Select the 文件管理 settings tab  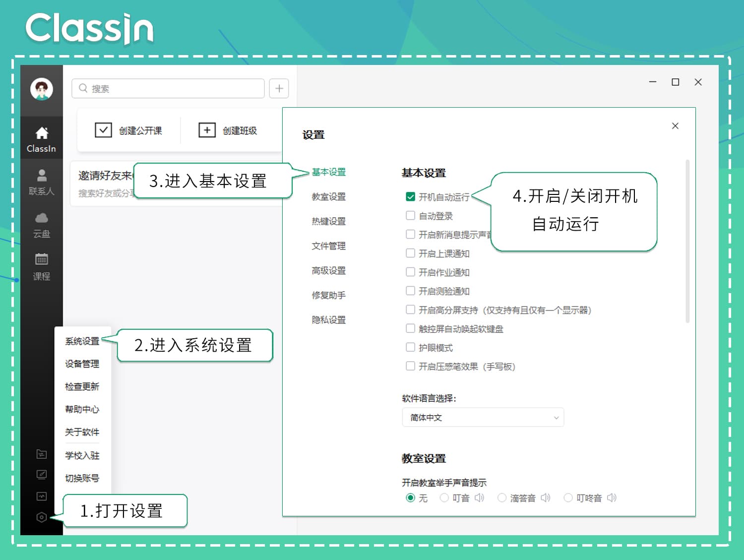pos(329,246)
